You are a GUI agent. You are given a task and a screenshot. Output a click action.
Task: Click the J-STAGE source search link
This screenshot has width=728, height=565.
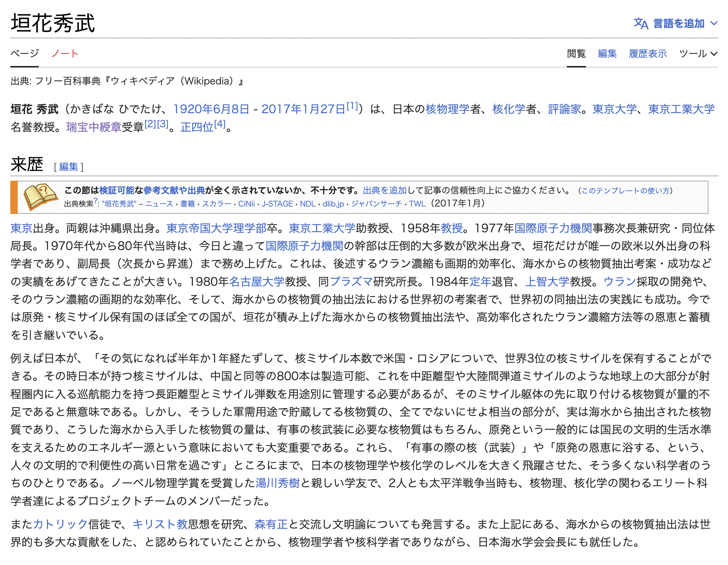pos(277,204)
